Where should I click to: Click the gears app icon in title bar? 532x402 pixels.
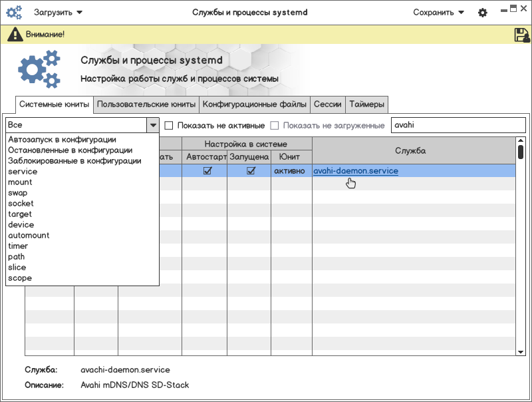pos(14,12)
